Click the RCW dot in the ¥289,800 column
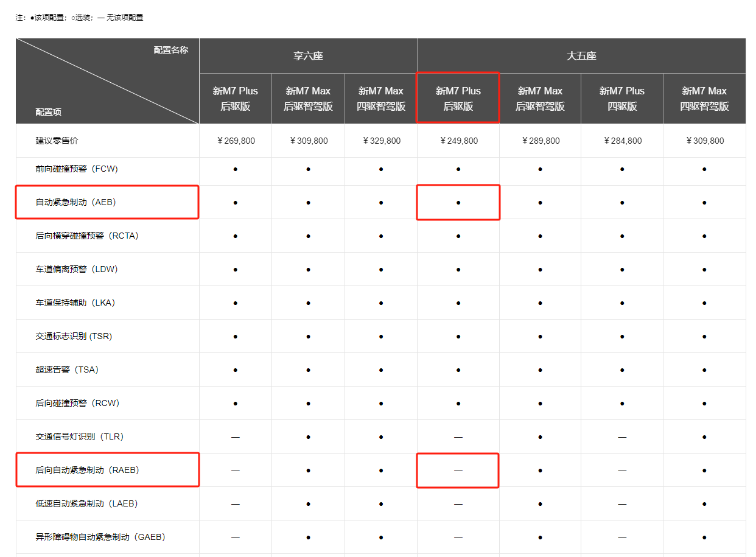Viewport: 756px width, 557px height. (541, 403)
